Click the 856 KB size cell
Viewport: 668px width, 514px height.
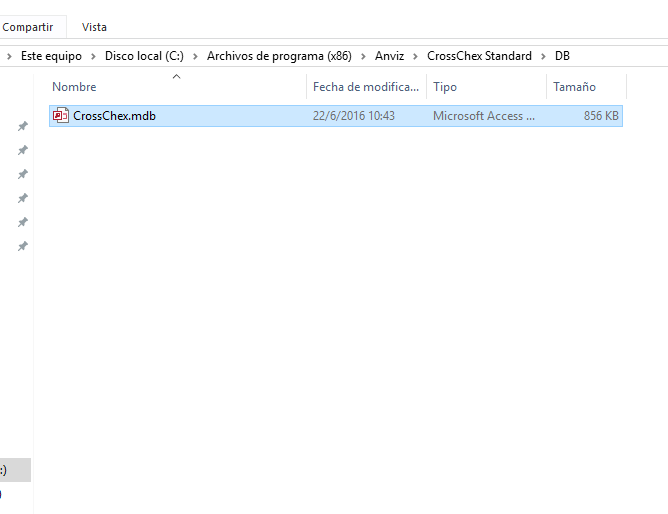coord(601,116)
